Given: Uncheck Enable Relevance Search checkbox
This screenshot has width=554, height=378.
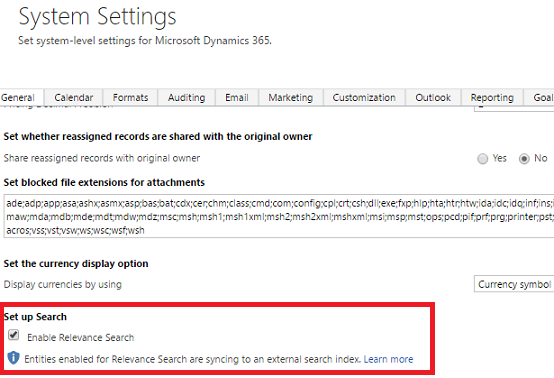Looking at the screenshot, I should tap(13, 335).
